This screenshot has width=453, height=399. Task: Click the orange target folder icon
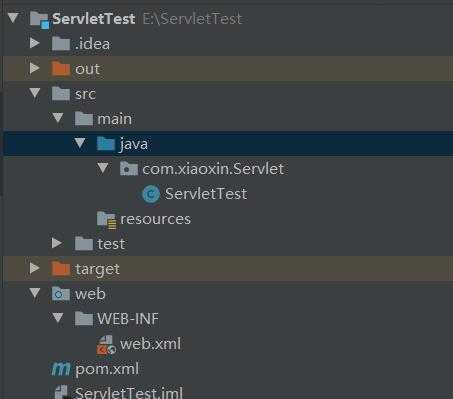(61, 269)
